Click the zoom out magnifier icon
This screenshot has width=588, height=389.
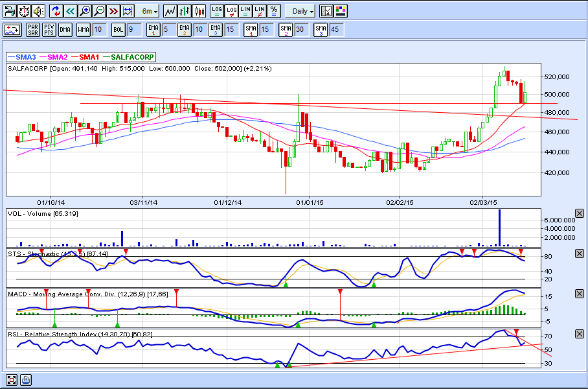coord(99,11)
